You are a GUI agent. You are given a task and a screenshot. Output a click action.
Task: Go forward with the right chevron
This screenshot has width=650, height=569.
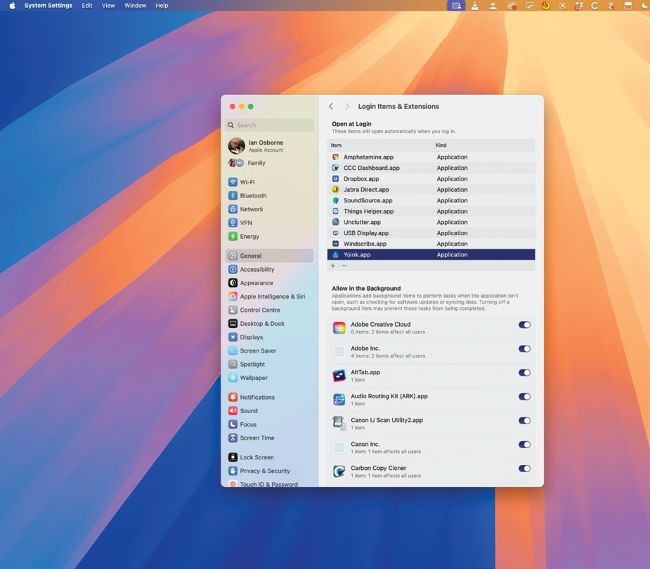coord(347,107)
